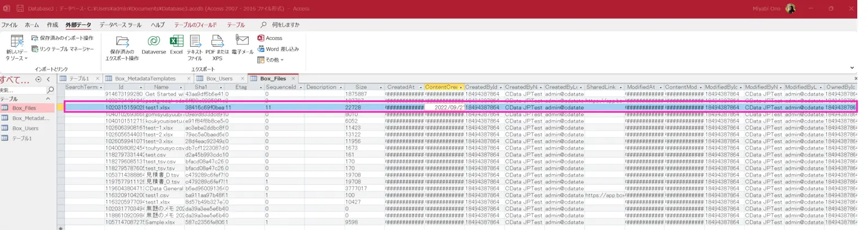The width and height of the screenshot is (868, 230).
Task: Open Box_Metadata table in navigation pane
Action: pos(27,118)
